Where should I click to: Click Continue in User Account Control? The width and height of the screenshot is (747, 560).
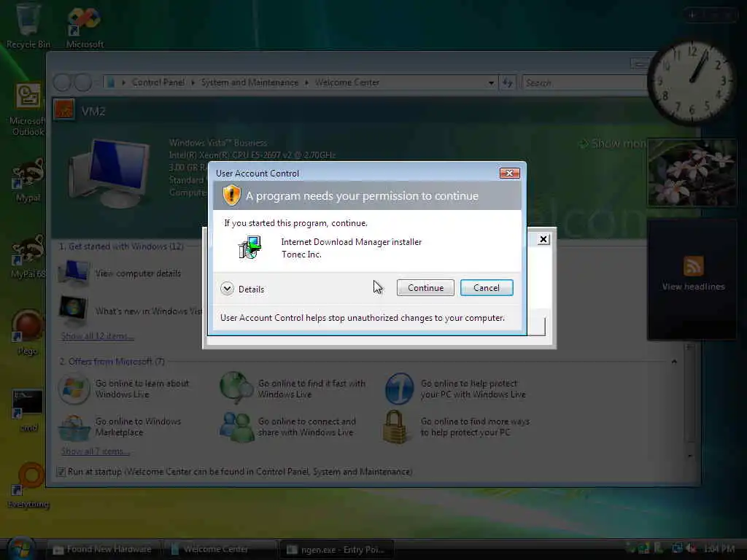[x=425, y=287]
